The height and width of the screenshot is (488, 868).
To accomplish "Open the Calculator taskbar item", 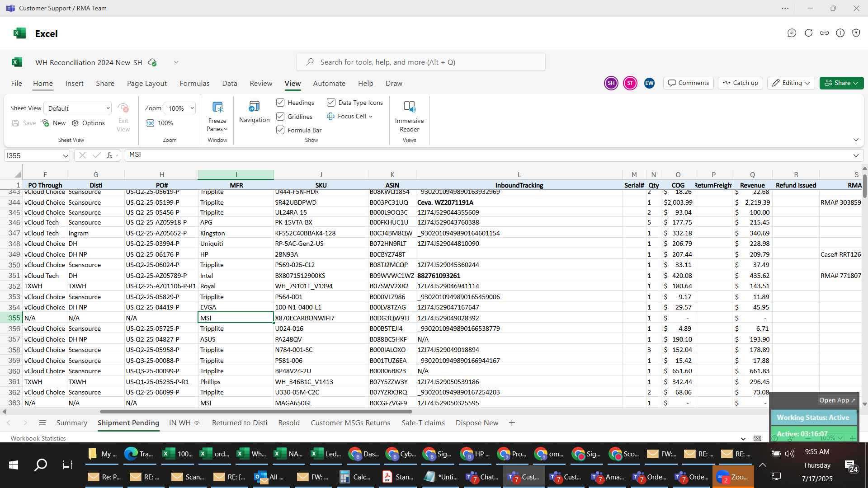I will coord(356,477).
